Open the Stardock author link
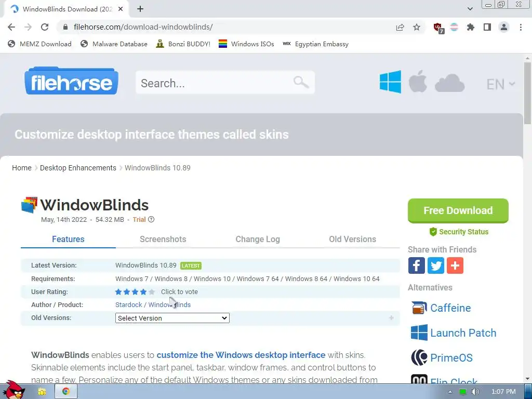The width and height of the screenshot is (532, 399). [x=129, y=304]
